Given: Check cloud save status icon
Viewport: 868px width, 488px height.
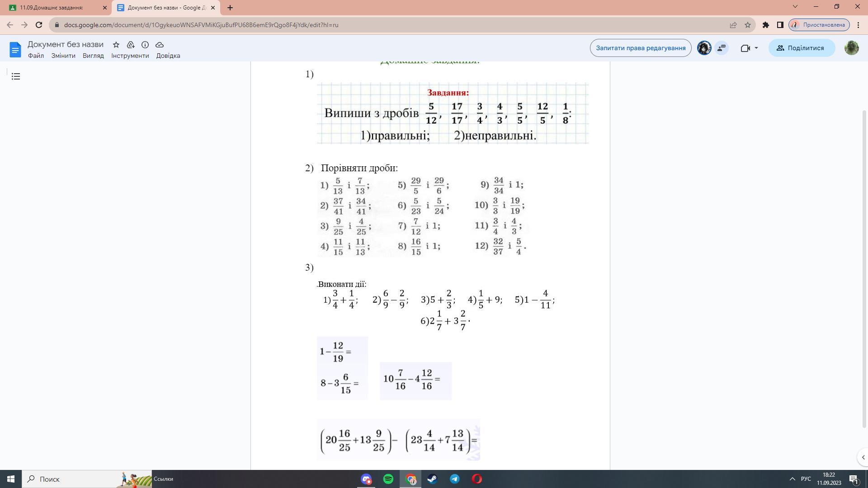Looking at the screenshot, I should click(160, 45).
